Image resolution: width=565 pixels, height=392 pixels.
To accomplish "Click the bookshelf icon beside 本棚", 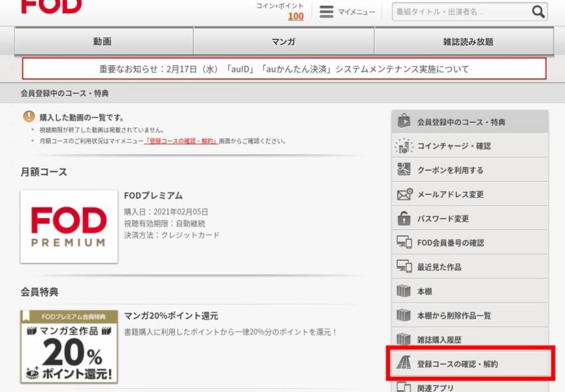I will pos(404,291).
